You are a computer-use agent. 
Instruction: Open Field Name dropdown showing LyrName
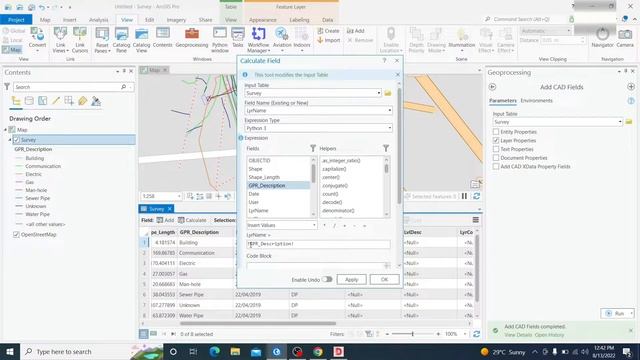tap(389, 111)
